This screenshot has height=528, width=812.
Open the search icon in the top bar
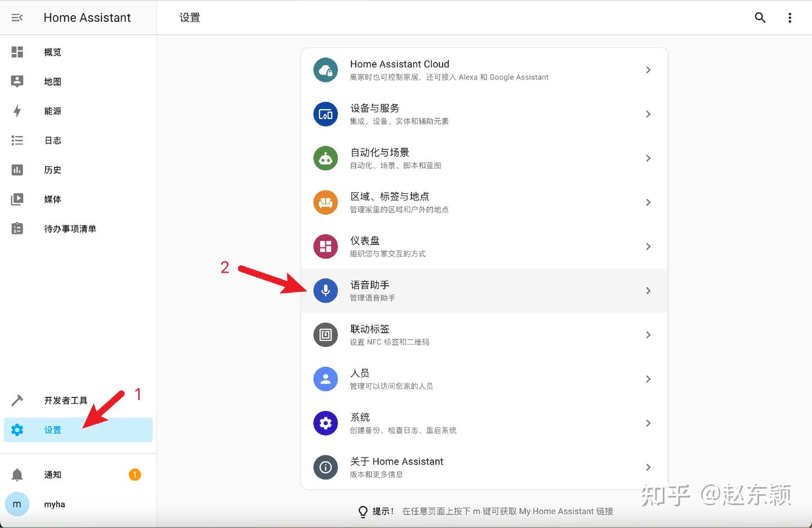pyautogui.click(x=760, y=17)
